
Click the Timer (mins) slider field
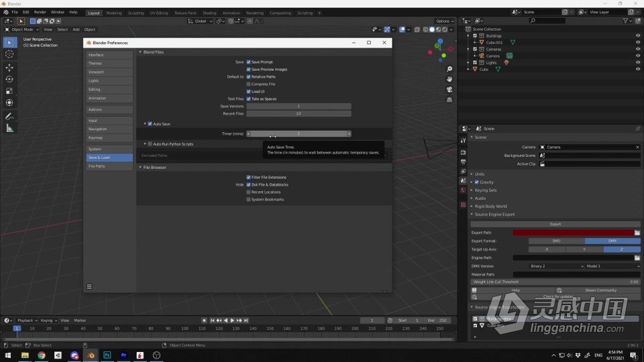click(x=299, y=134)
